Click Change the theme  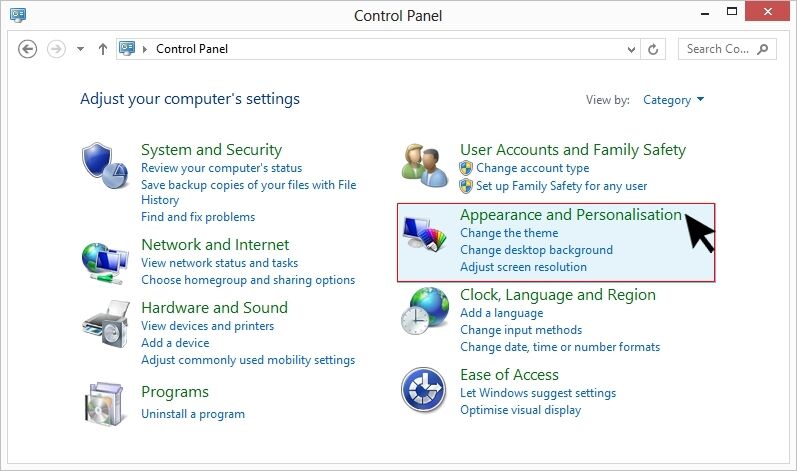click(509, 233)
